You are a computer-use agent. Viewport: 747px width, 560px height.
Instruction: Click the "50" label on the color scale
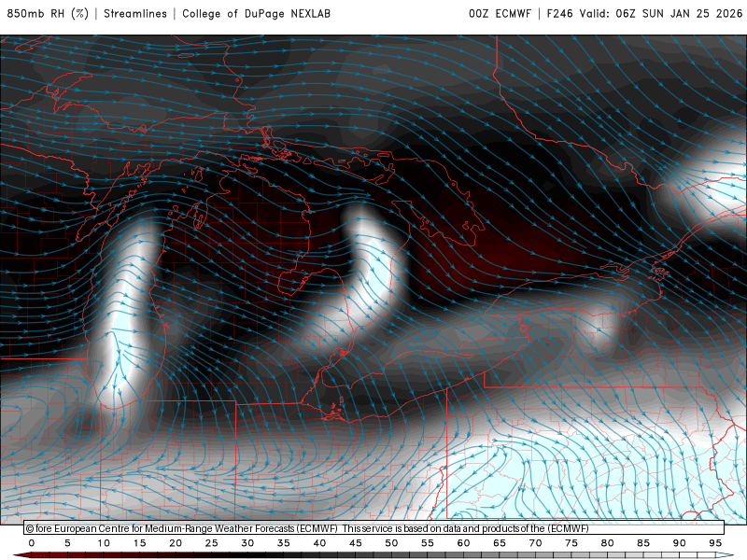391,543
